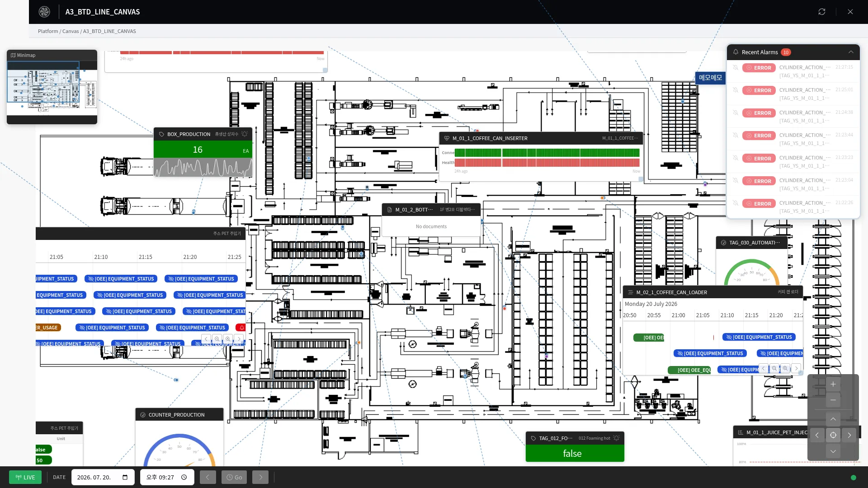Go to next range in loader timeline
Screen dimensions: 868x488
pos(796,369)
